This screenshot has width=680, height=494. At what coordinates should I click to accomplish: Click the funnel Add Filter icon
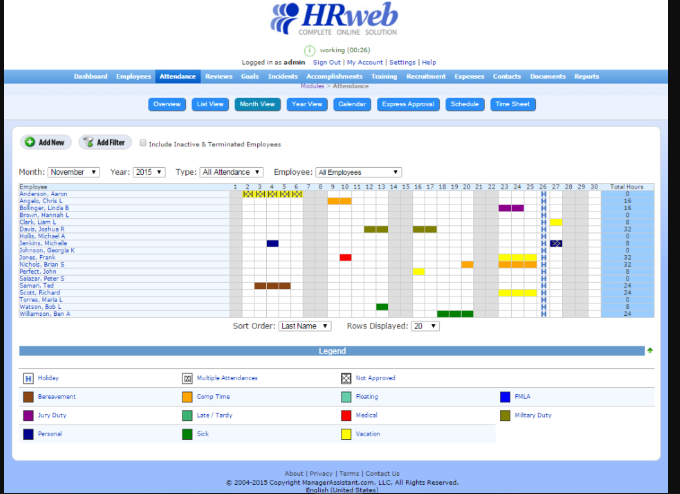[x=88, y=142]
